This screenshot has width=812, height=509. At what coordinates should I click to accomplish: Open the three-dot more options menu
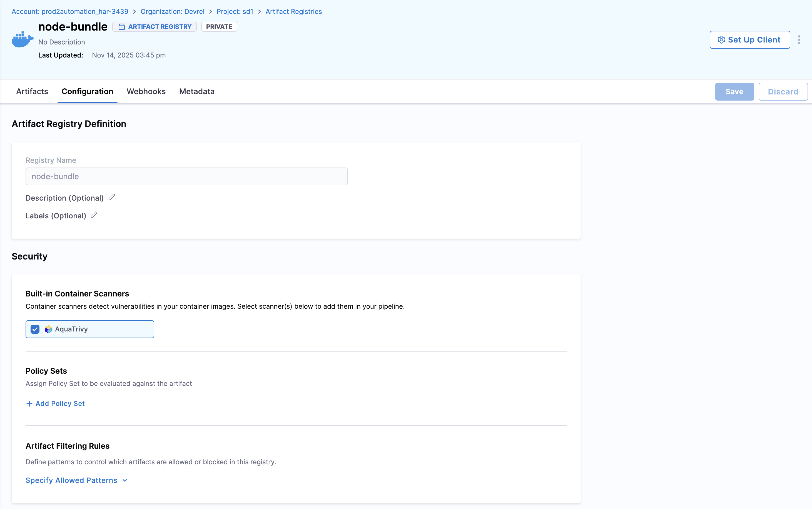point(799,40)
